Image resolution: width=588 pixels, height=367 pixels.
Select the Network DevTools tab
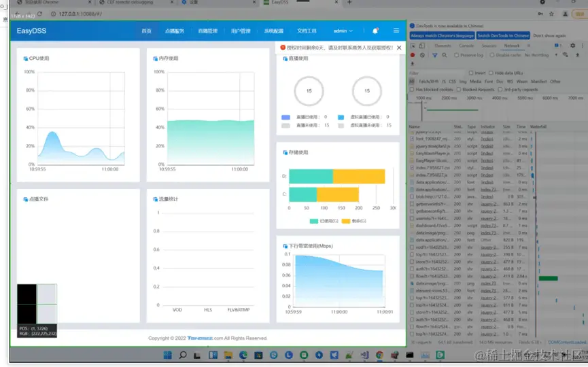(x=512, y=46)
